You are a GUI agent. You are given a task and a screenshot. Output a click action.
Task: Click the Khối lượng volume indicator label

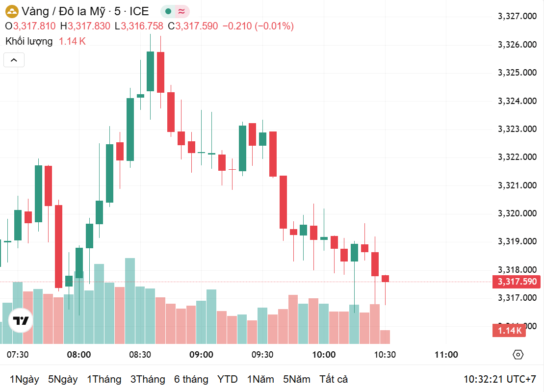click(29, 41)
